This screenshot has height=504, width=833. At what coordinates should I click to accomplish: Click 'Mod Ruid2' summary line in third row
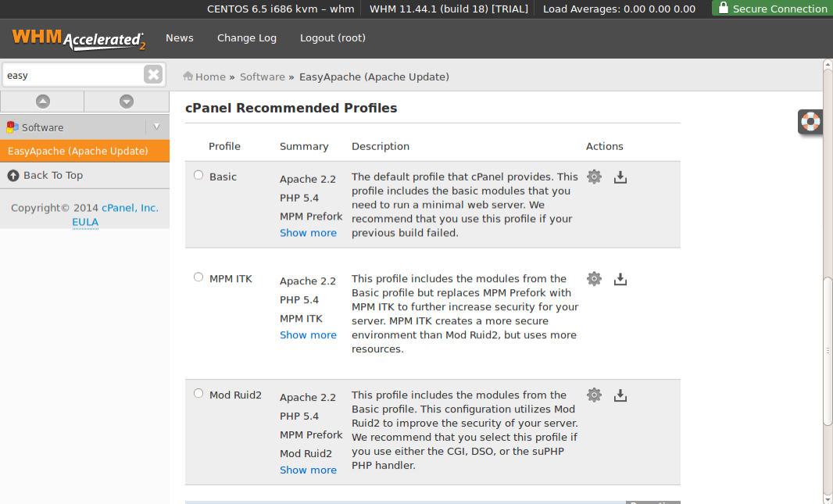(306, 453)
